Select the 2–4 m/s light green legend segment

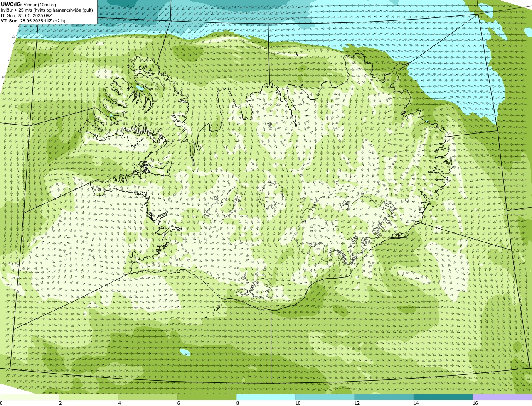pyautogui.click(x=89, y=397)
